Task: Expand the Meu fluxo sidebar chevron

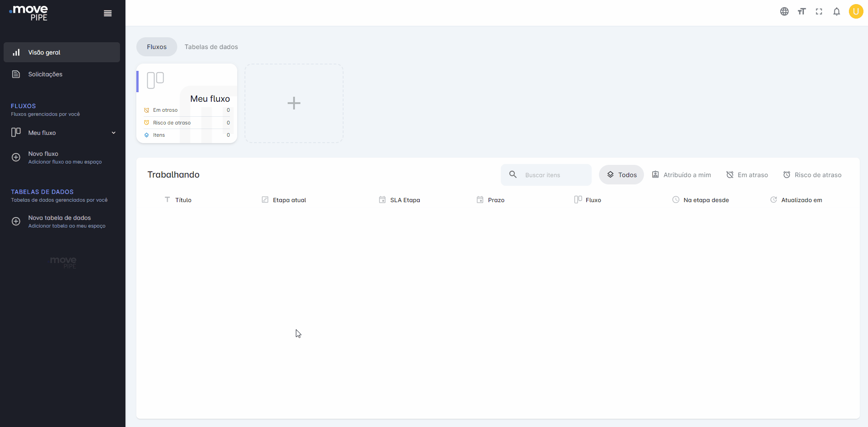Action: pos(114,133)
